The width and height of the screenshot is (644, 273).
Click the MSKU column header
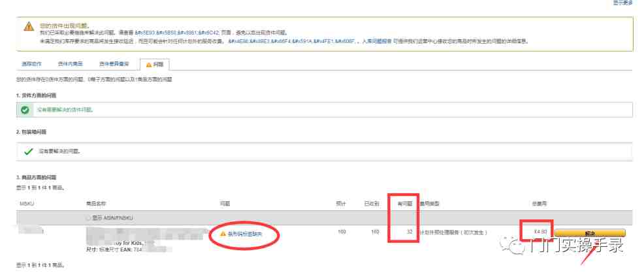[x=26, y=204]
